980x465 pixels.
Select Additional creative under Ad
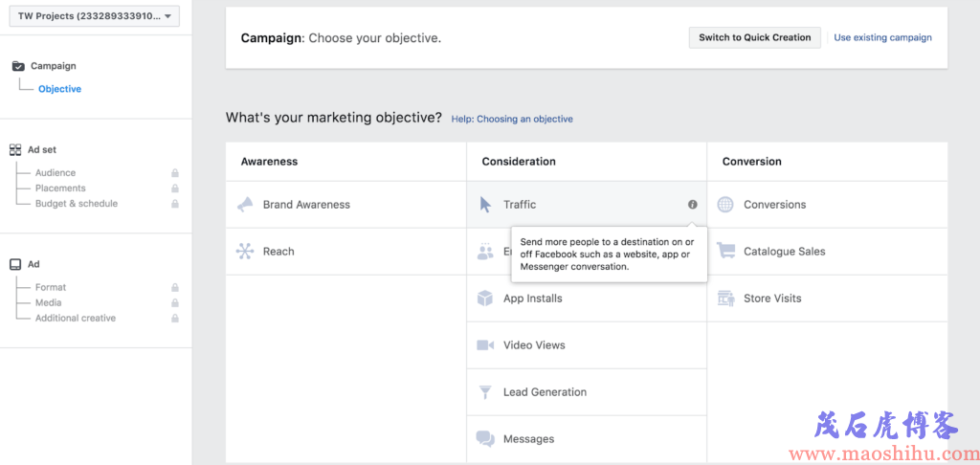coord(76,318)
